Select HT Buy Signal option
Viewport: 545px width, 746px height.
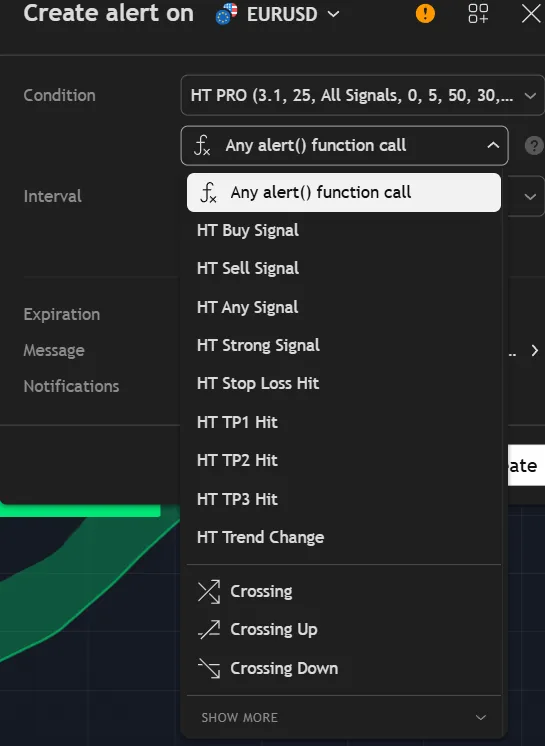343,230
